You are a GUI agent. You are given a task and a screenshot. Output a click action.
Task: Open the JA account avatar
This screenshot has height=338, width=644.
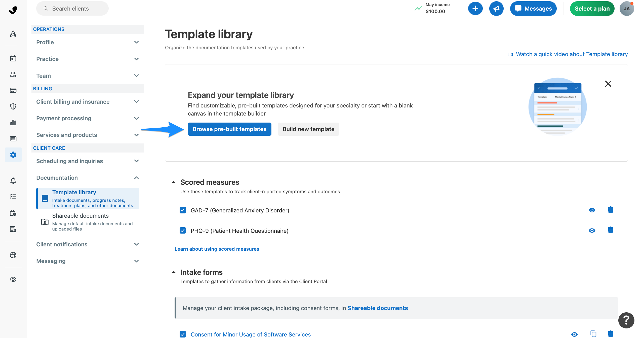pyautogui.click(x=627, y=9)
